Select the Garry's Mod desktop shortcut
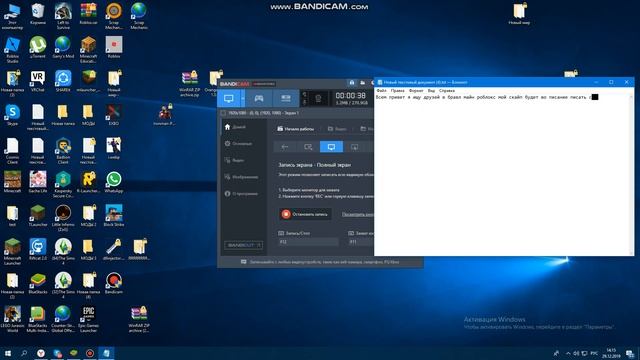Viewport: 640px width, 360px height. 63,48
